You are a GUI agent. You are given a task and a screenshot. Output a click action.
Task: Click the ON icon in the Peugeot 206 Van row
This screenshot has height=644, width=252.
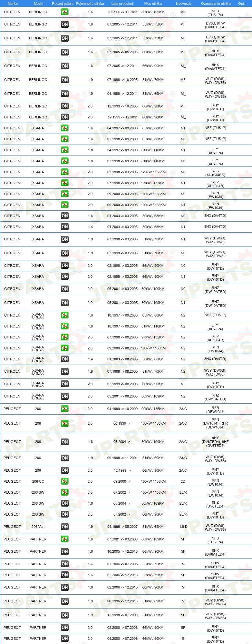tap(65, 527)
